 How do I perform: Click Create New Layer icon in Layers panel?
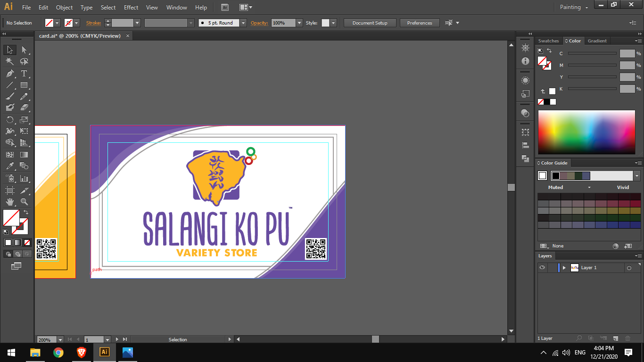[616, 338]
